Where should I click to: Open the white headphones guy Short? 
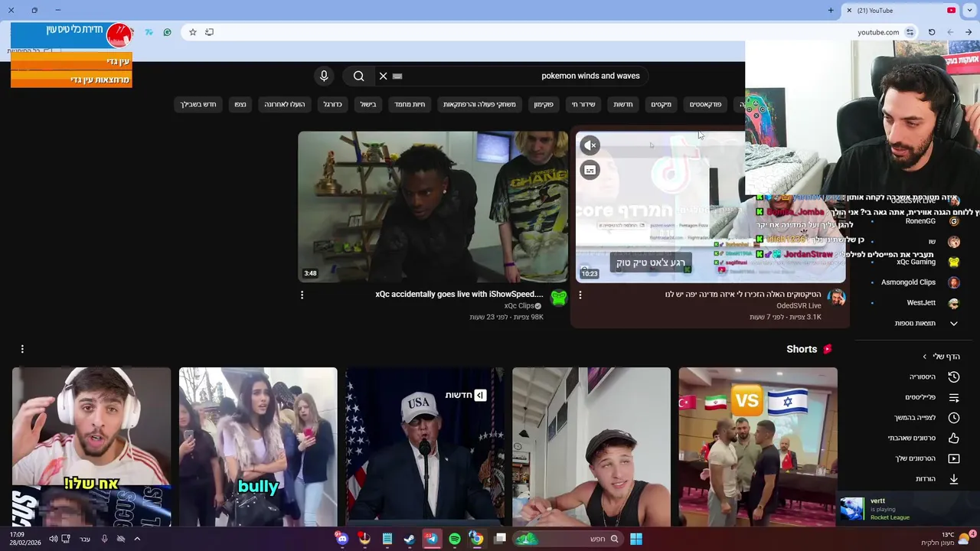pos(91,447)
